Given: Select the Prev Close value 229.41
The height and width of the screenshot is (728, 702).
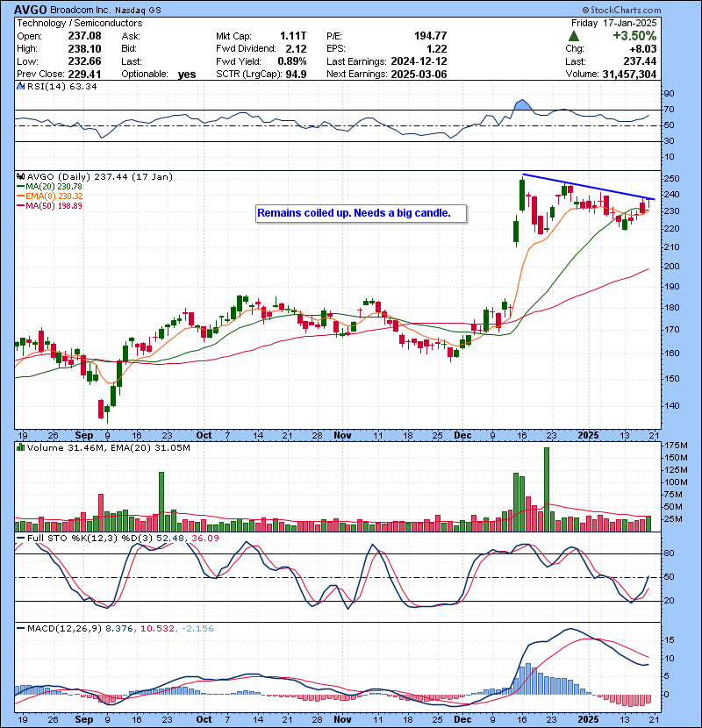Looking at the screenshot, I should tap(84, 75).
